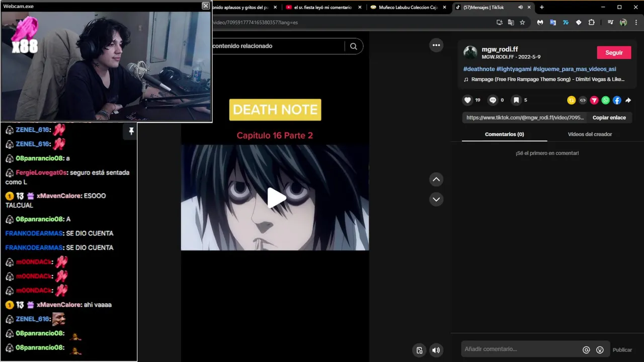Viewport: 644px width, 362px height.
Task: Mention a user with the @ icon
Action: (x=586, y=350)
